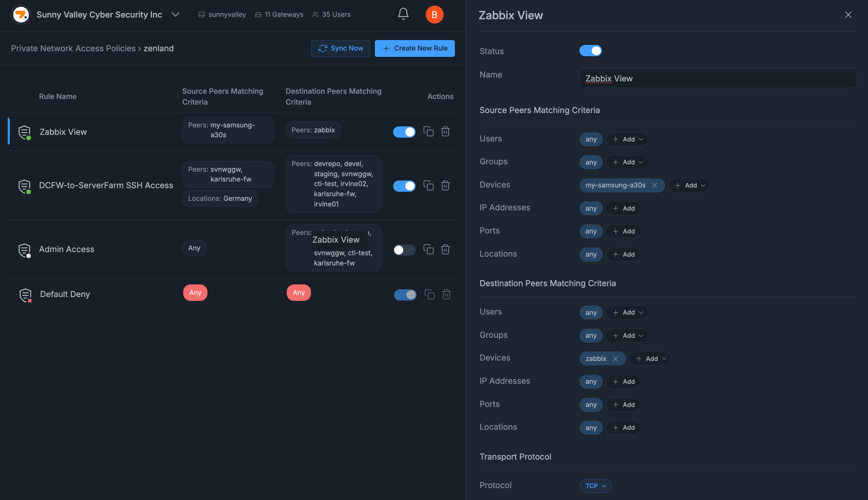Duplicate the Zabbix View rule
868x500 pixels.
click(429, 131)
